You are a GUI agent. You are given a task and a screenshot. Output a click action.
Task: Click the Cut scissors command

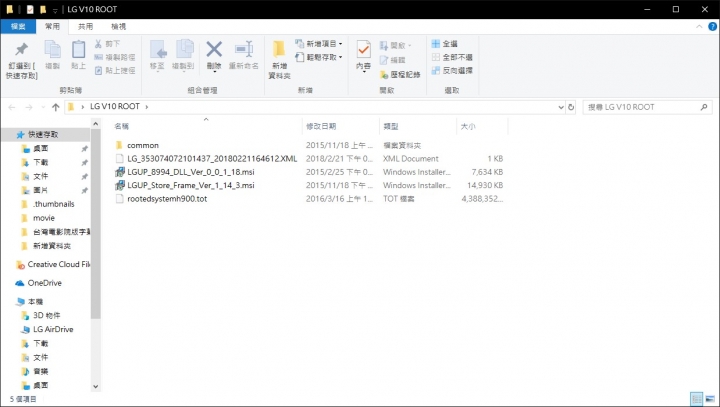click(x=107, y=44)
